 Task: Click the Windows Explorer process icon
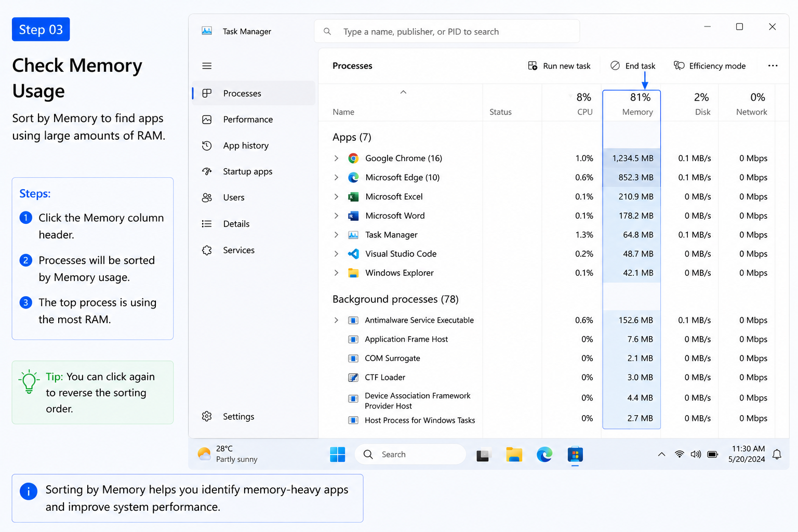[353, 273]
